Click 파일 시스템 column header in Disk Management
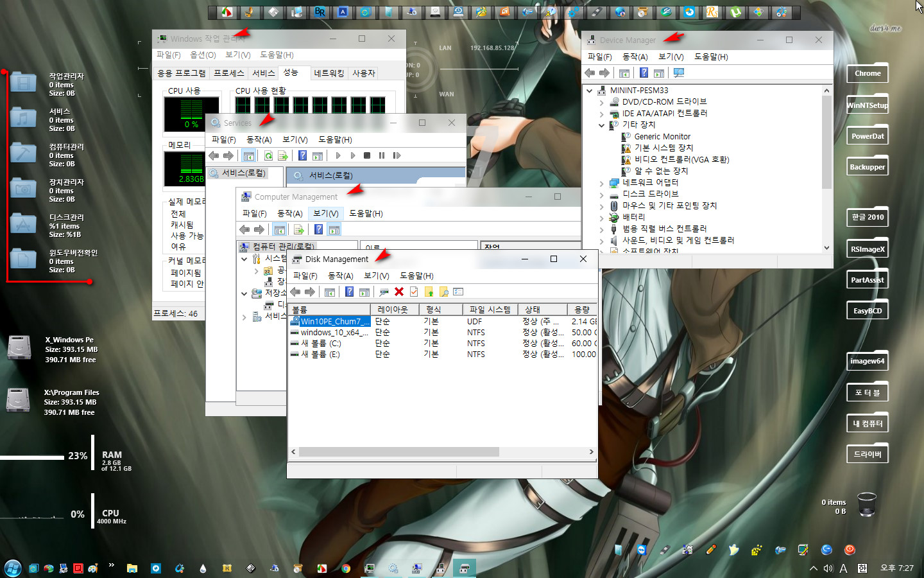This screenshot has width=924, height=578. coord(490,310)
